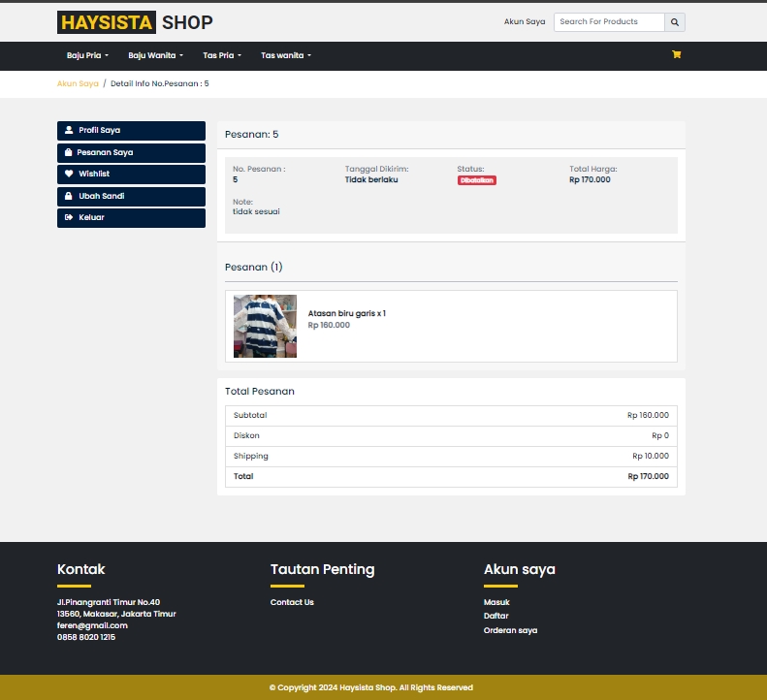This screenshot has width=767, height=700.
Task: Expand the Baju Pria dropdown
Action: coord(87,56)
